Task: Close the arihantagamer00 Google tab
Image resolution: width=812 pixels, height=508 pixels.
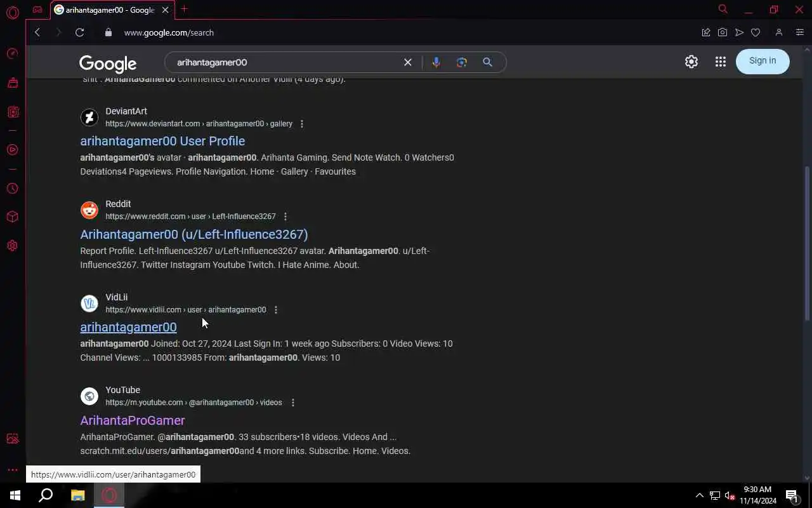Action: 166,10
